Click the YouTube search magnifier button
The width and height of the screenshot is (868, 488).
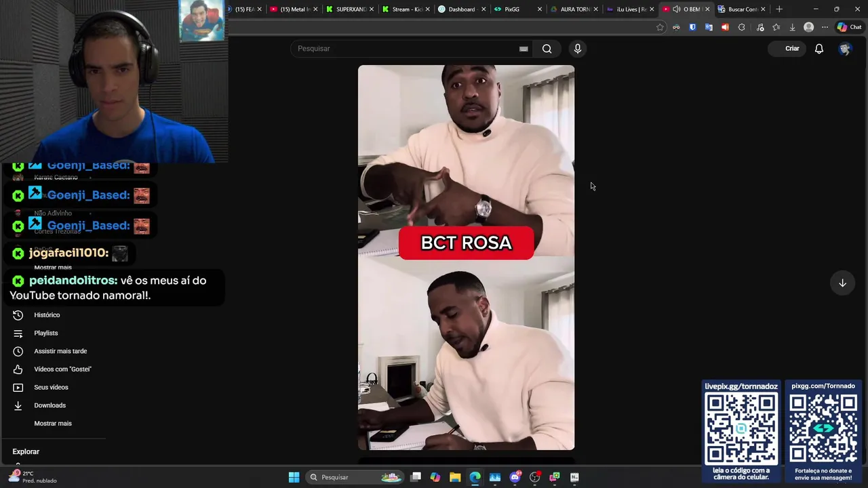(x=547, y=49)
